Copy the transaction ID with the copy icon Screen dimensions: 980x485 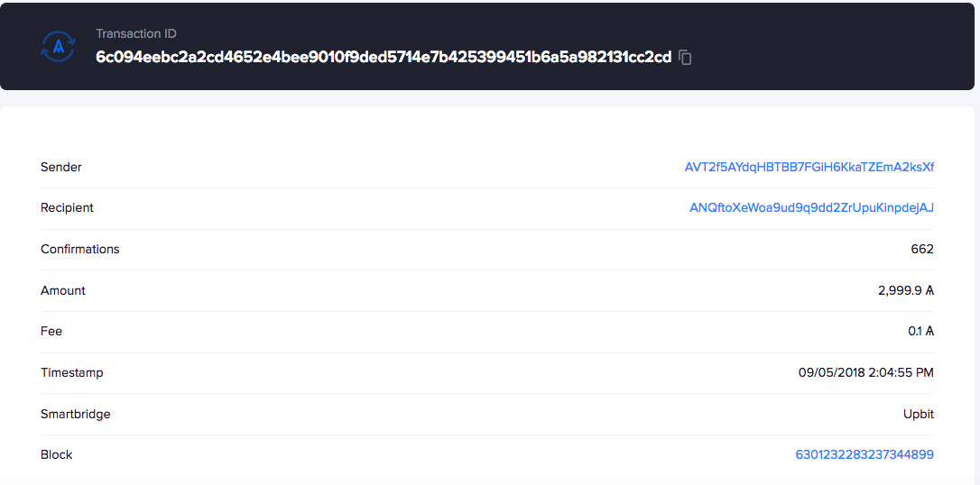pos(685,58)
